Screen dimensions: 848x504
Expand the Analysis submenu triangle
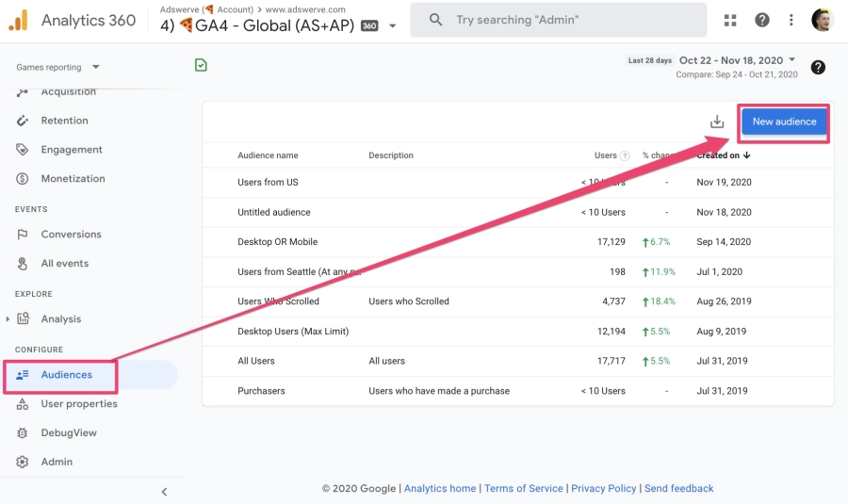click(8, 319)
